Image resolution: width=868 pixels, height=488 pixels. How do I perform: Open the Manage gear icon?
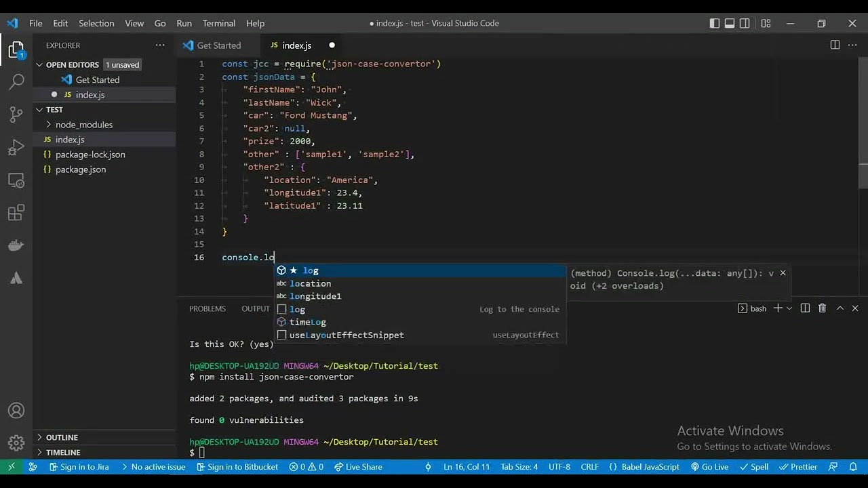tap(16, 443)
